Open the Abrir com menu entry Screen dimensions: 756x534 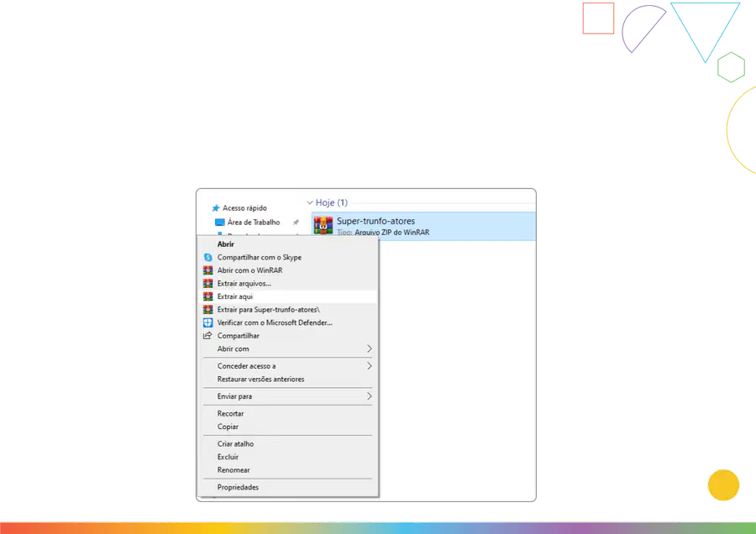288,348
